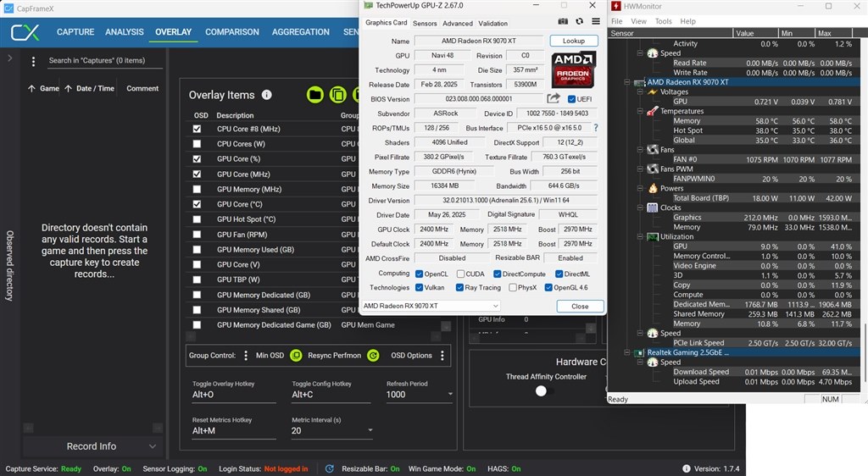The height and width of the screenshot is (476, 868).
Task: Open the Sensors tab in GPU-Z
Action: coord(425,23)
